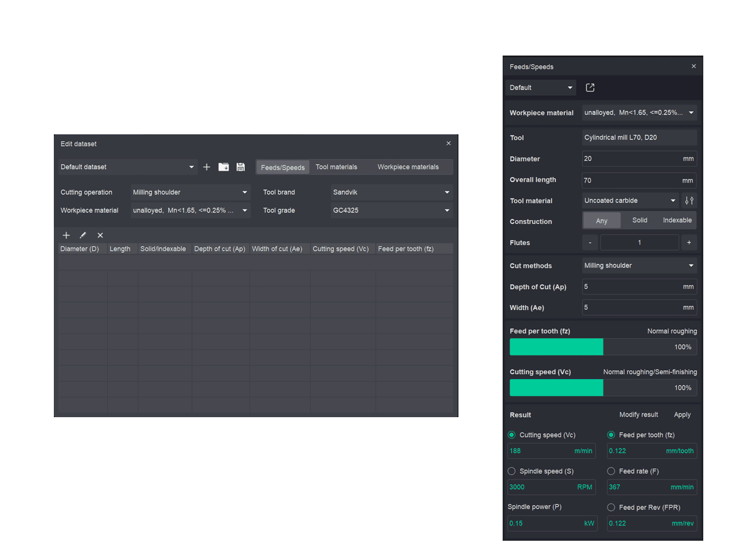The height and width of the screenshot is (560, 752).
Task: Select the Feed per tooth (fz) result radio button
Action: coord(611,435)
